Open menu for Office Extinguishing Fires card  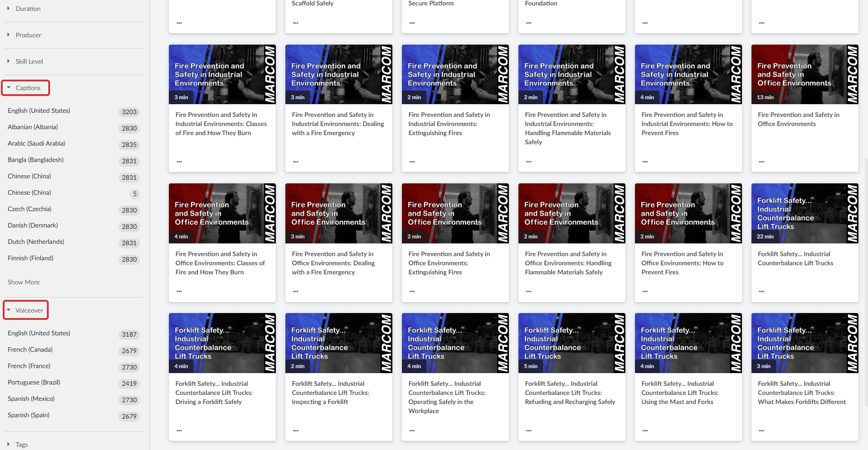click(412, 291)
